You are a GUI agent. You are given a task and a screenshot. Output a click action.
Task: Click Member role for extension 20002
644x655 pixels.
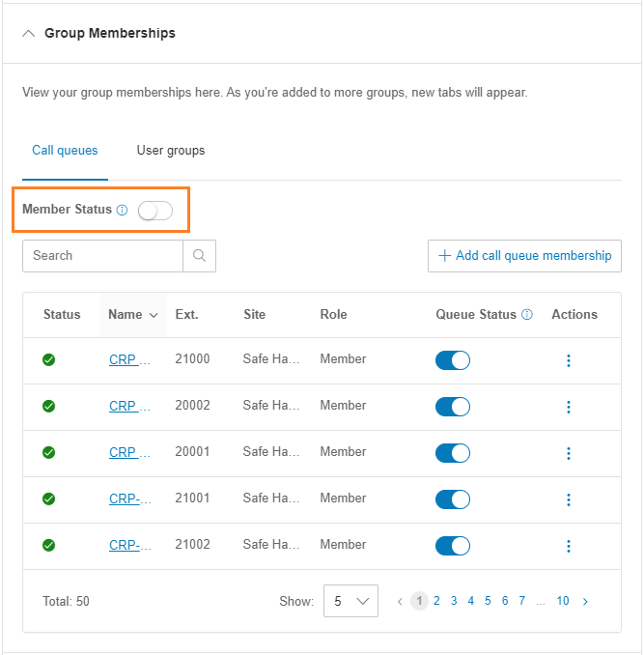pos(343,405)
